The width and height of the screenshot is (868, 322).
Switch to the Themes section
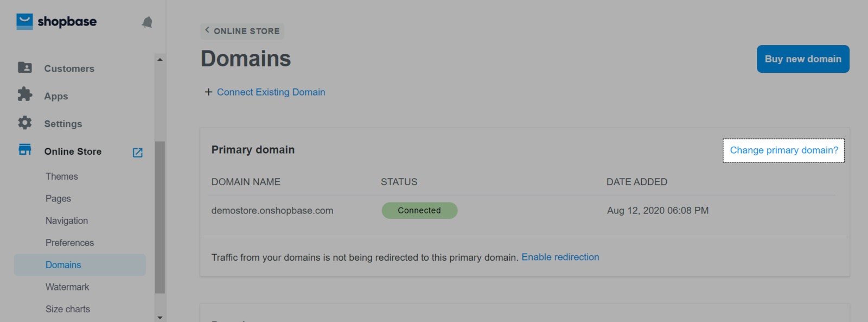click(61, 176)
